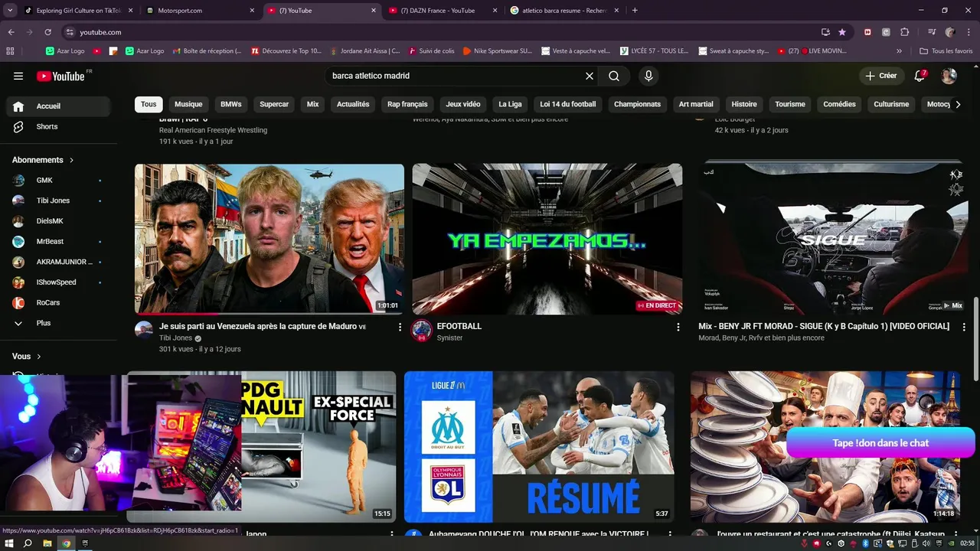The width and height of the screenshot is (980, 551).
Task: Open options menu for Venezuela video
Action: (x=400, y=327)
